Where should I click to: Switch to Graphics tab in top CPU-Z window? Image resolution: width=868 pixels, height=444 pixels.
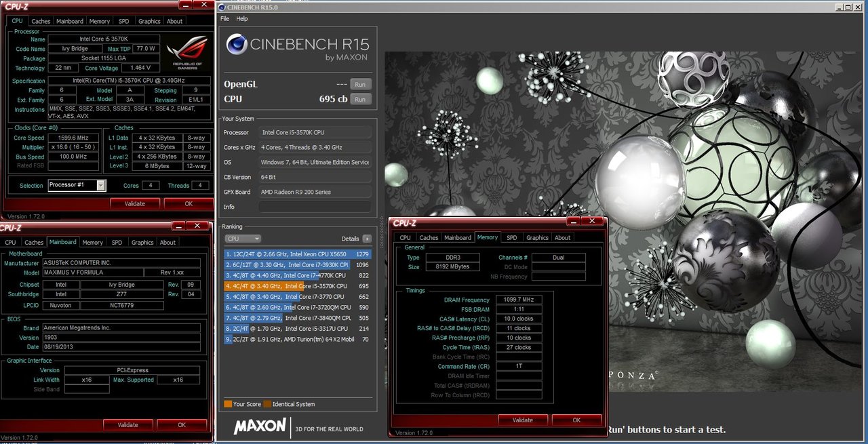tap(149, 21)
